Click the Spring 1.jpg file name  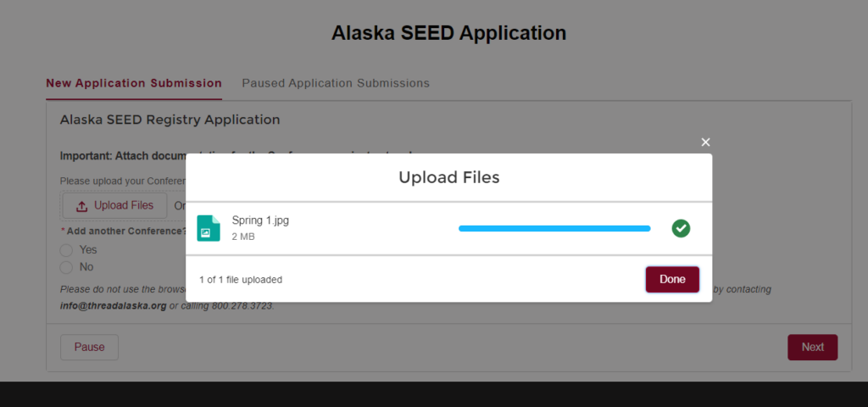(x=261, y=220)
